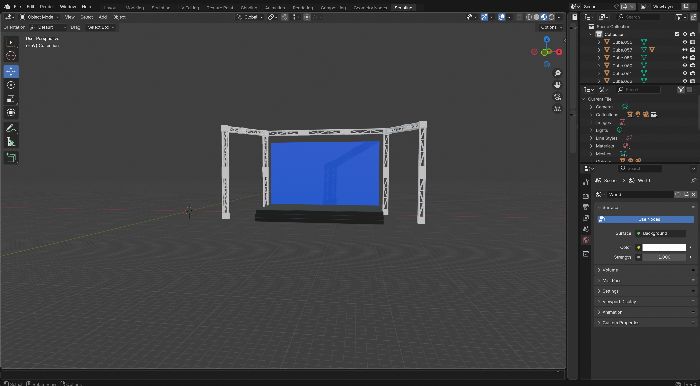This screenshot has height=386, width=700.
Task: Open the World properties tab
Action: coord(586,240)
